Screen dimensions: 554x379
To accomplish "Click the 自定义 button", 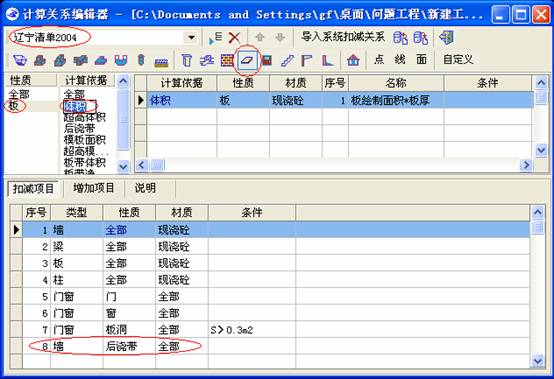I will (458, 60).
